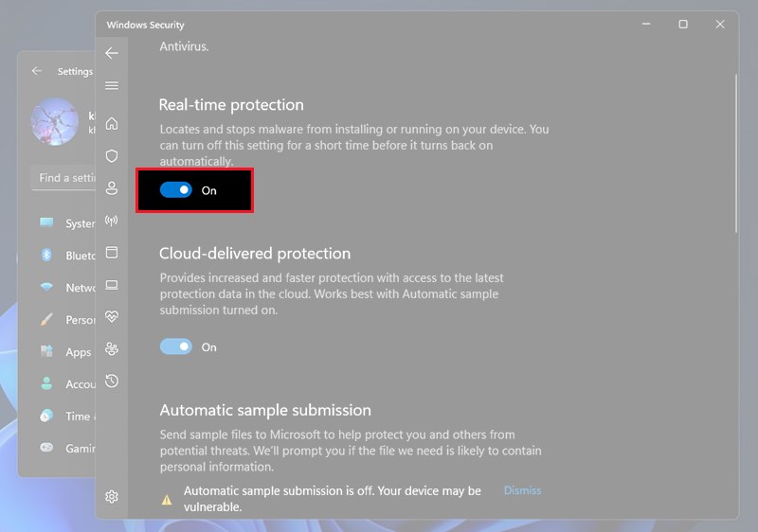Open Firewall & network protection icon
Image resolution: width=758 pixels, height=532 pixels.
pos(112,221)
